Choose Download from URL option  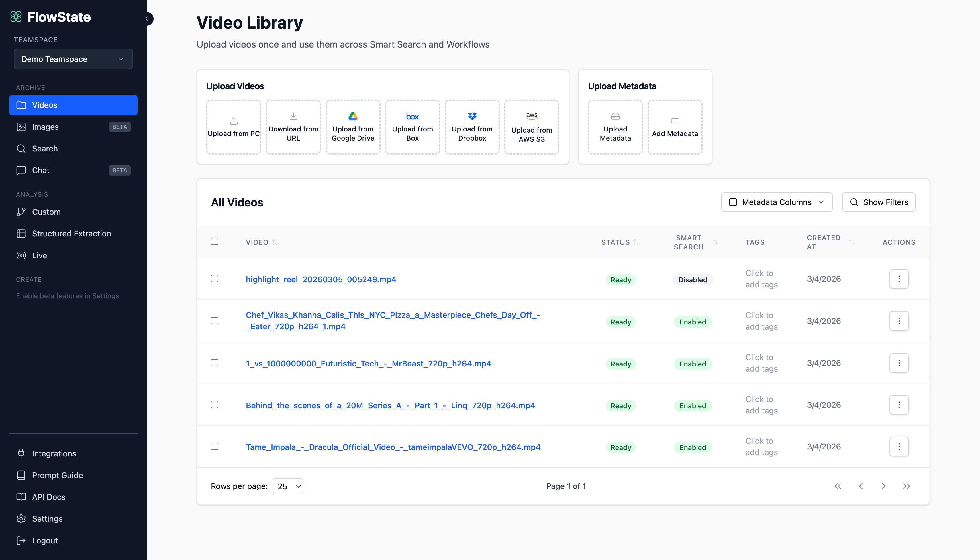tap(293, 127)
